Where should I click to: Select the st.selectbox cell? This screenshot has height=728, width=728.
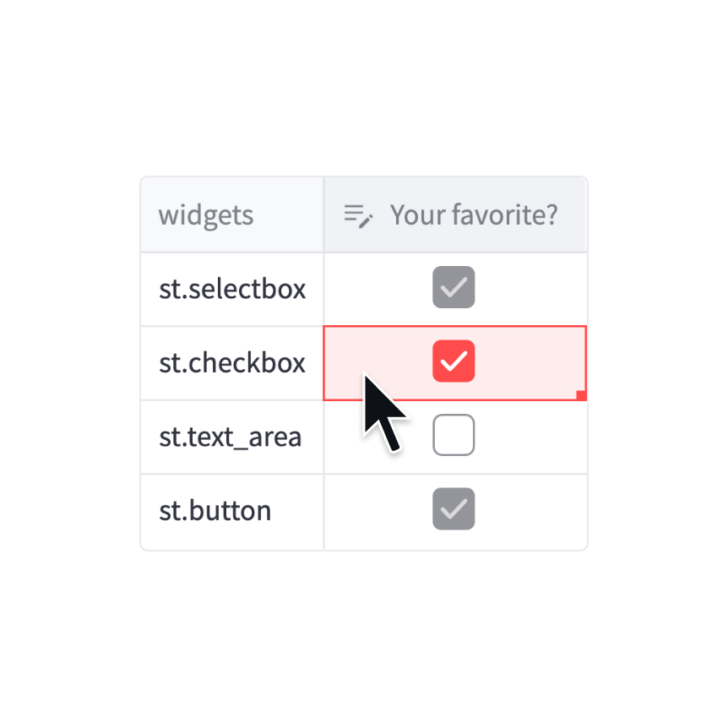[231, 287]
